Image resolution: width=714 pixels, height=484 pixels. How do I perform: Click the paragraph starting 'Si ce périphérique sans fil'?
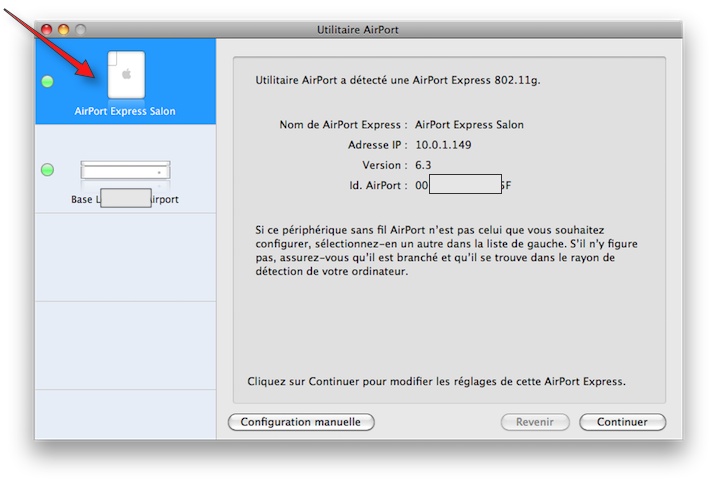(446, 250)
